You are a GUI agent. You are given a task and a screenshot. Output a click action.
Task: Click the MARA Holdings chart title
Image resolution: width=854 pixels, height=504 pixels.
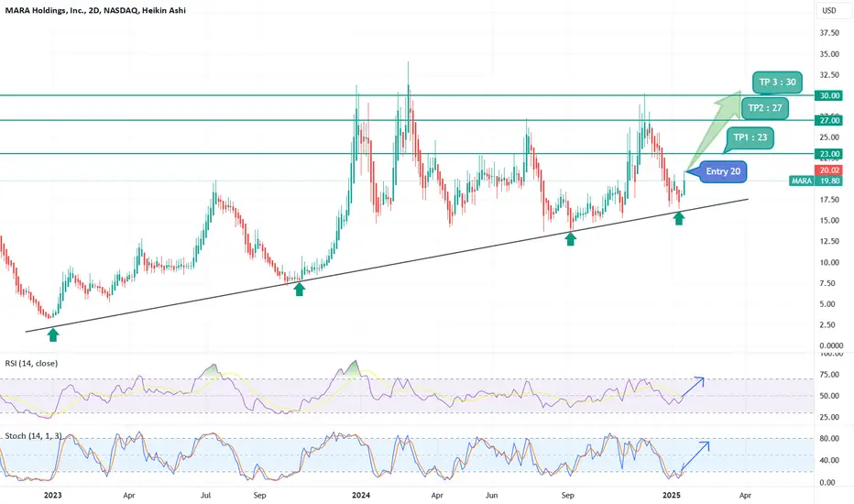point(95,10)
